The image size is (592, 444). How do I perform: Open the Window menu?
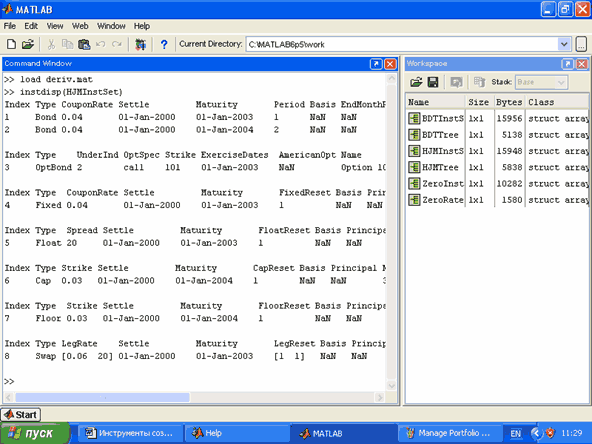(111, 26)
